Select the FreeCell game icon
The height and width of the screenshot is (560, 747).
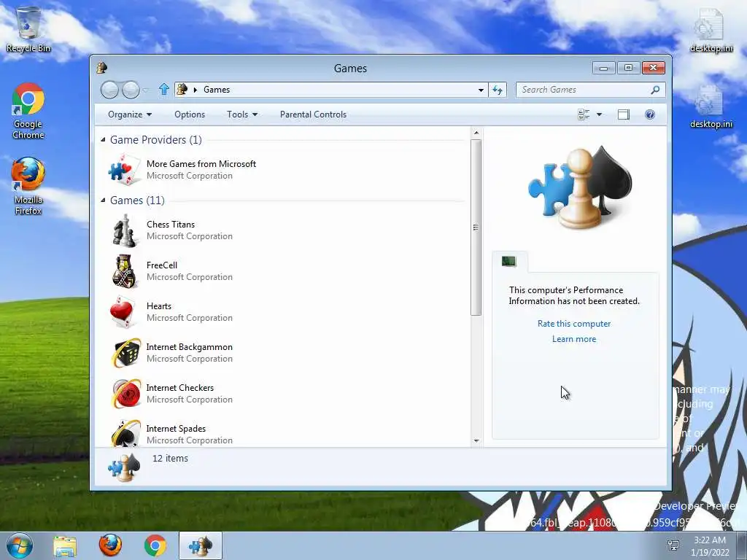pos(124,271)
